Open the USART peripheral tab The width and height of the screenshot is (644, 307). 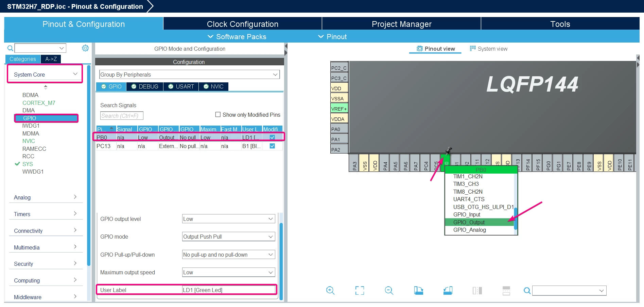tap(181, 86)
